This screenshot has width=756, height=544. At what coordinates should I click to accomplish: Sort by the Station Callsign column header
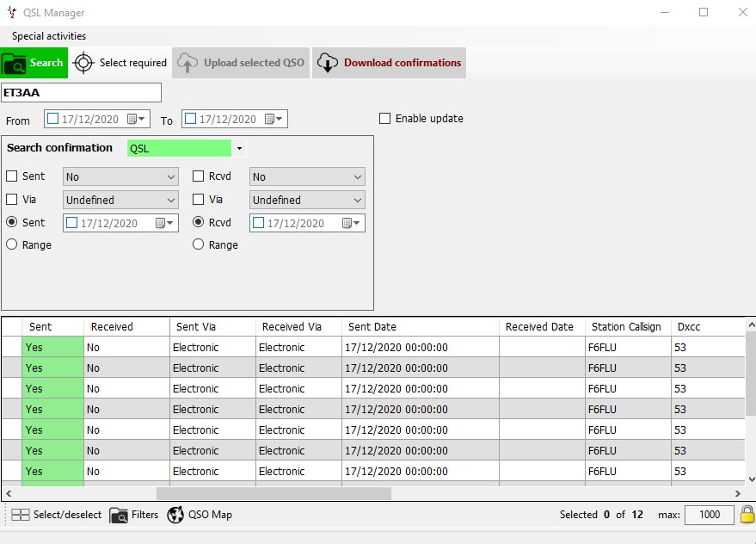628,327
